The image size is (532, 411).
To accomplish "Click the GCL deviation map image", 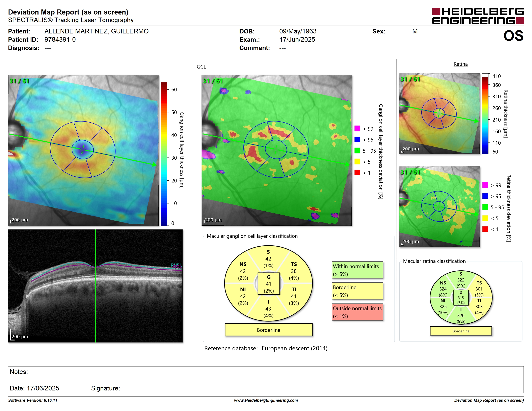I will [x=276, y=150].
